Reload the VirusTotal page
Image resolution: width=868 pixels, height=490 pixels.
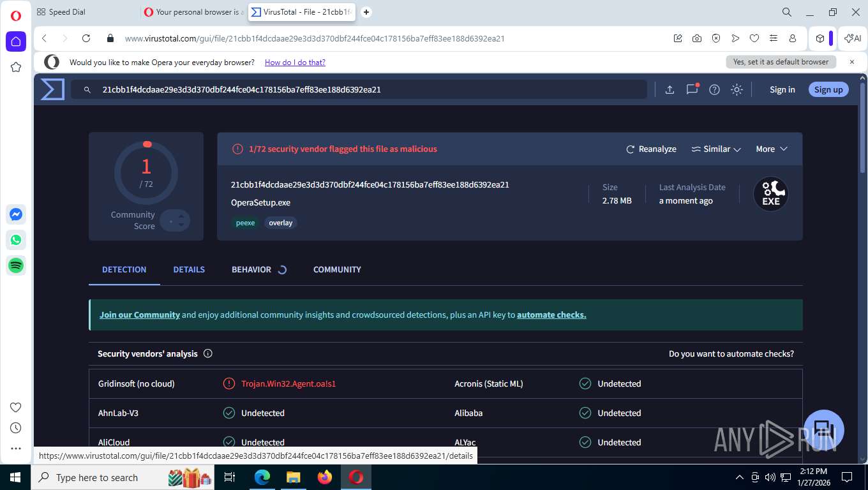tap(86, 38)
